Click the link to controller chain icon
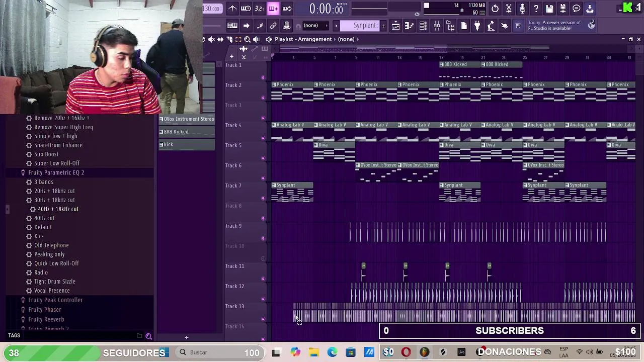 click(x=273, y=26)
